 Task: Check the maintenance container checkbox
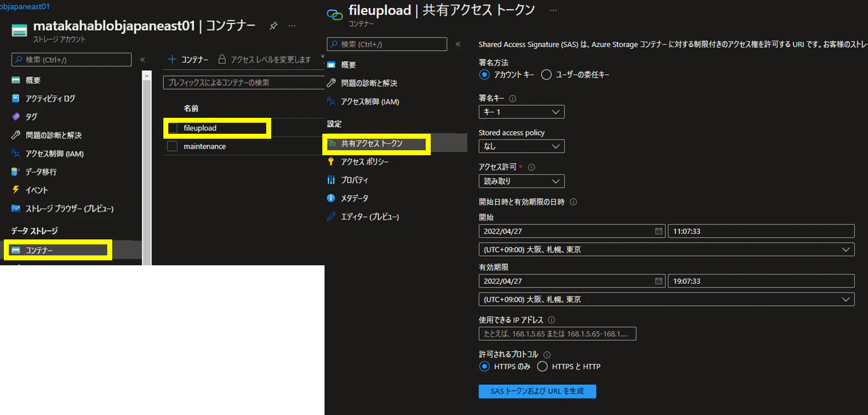[172, 146]
